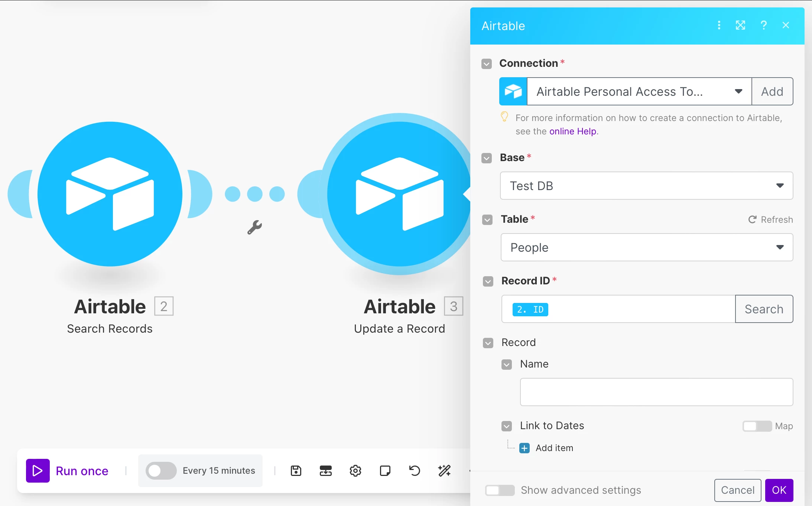
Task: Select the 2. ID mapped token
Action: coord(530,309)
